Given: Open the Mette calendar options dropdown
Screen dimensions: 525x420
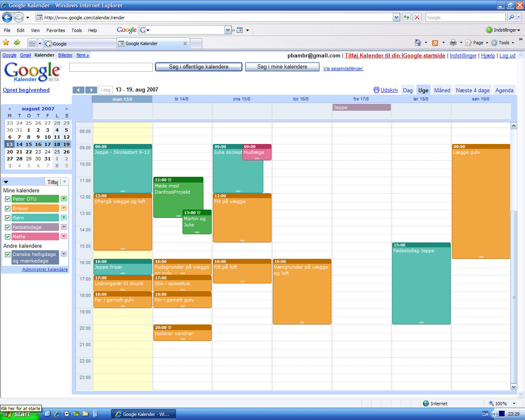Looking at the screenshot, I should coord(64,236).
